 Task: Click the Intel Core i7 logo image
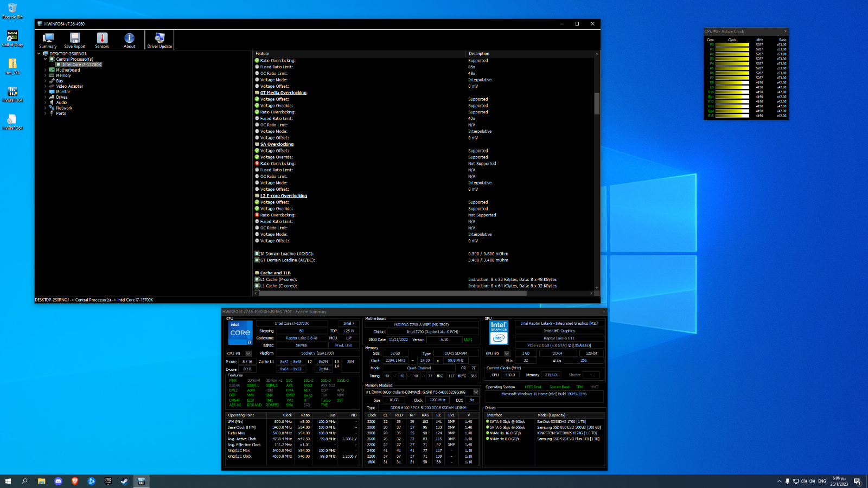click(x=240, y=333)
